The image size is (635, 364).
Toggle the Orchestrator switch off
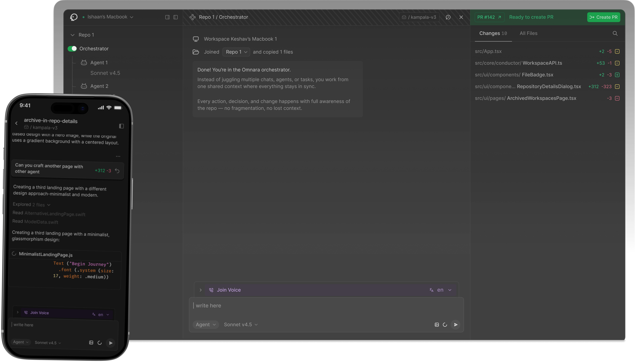tap(72, 49)
